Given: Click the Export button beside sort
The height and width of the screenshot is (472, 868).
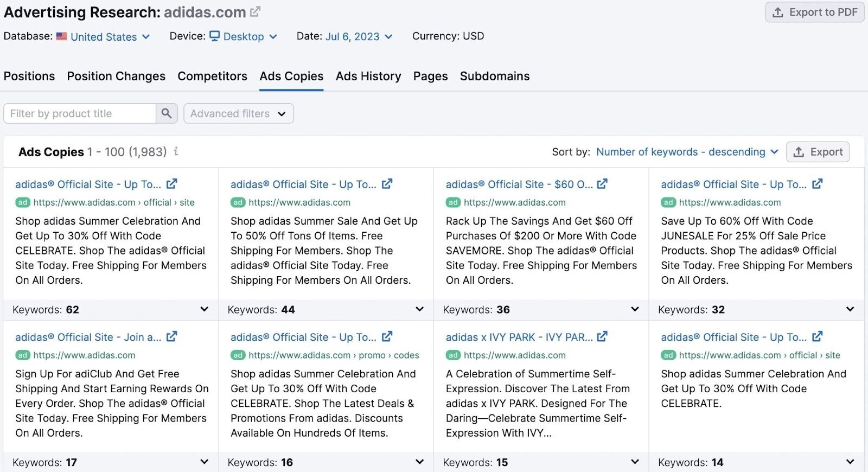Looking at the screenshot, I should (x=818, y=152).
